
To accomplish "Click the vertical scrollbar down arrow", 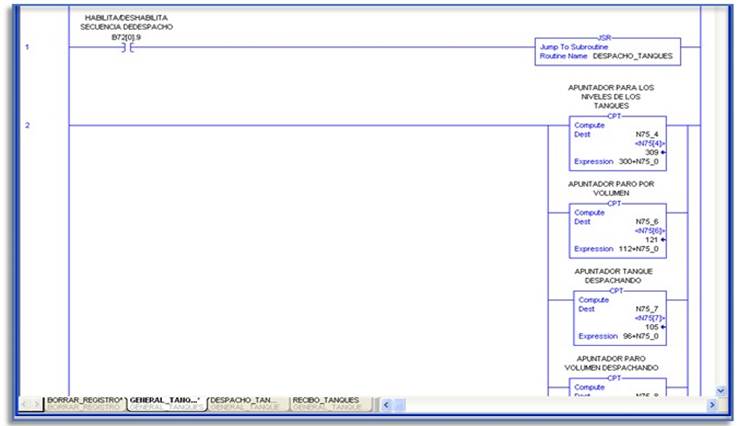I will pyautogui.click(x=721, y=391).
